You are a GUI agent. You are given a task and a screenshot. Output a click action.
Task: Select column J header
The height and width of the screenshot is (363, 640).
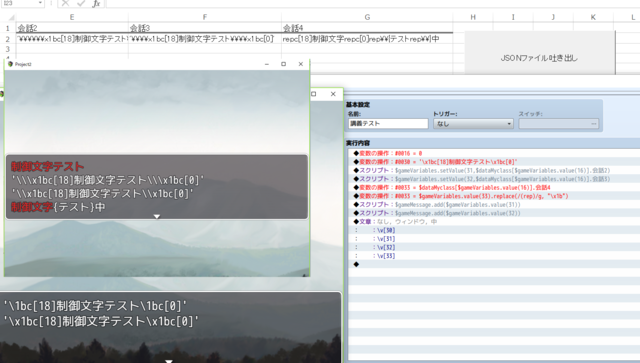[553, 17]
